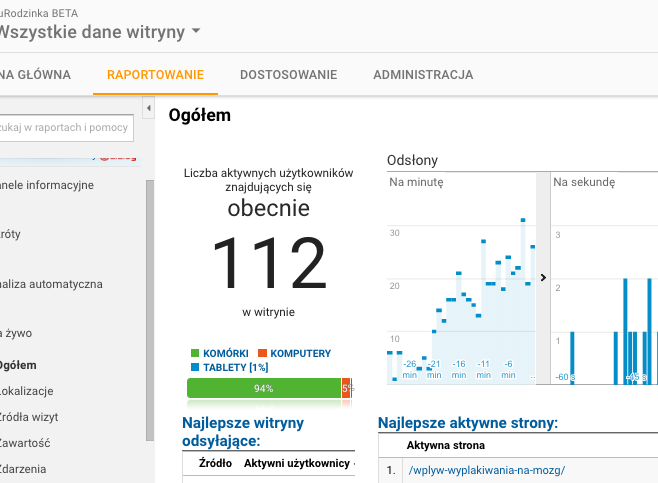Expand the chart with the right chevron

[542, 278]
